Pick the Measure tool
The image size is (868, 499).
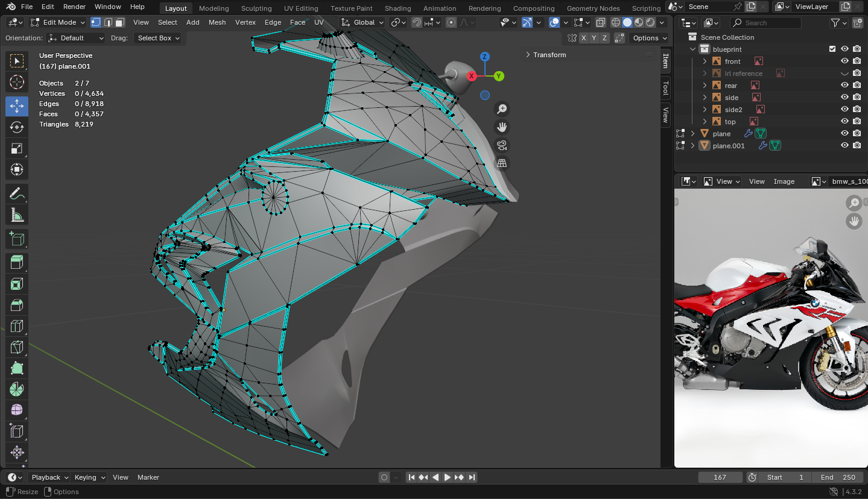click(17, 215)
